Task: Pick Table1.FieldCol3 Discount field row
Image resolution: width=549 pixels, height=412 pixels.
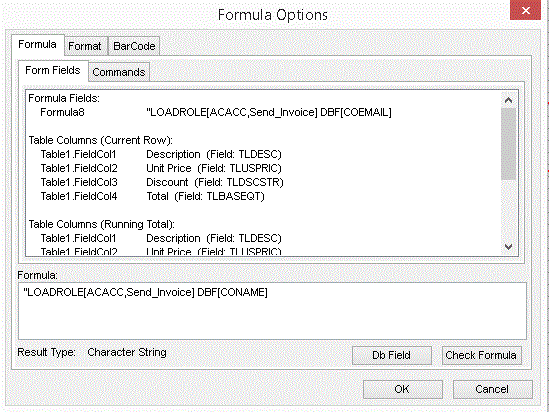Action: click(162, 182)
